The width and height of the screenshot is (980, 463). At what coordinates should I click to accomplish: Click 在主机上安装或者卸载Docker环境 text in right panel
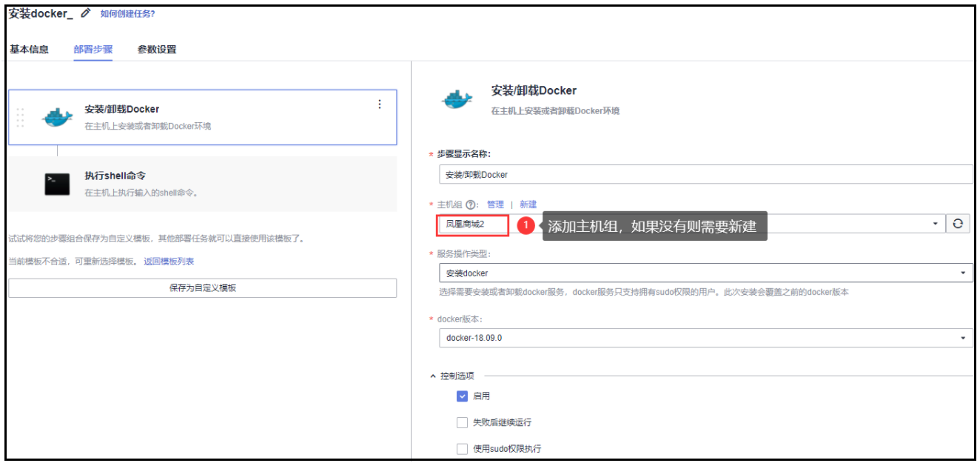(x=555, y=110)
